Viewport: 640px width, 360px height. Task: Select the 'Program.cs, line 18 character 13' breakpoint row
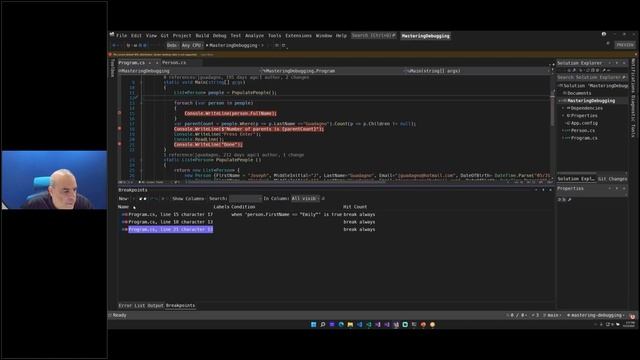[x=171, y=222]
